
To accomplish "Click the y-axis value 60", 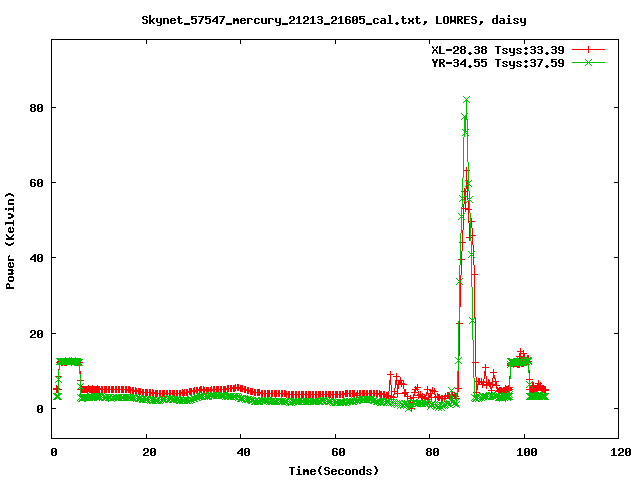I will coord(36,183).
